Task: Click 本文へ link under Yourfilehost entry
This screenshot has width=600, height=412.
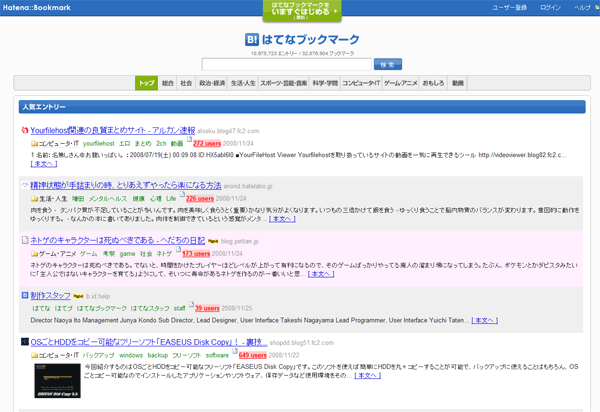Action: pyautogui.click(x=44, y=164)
